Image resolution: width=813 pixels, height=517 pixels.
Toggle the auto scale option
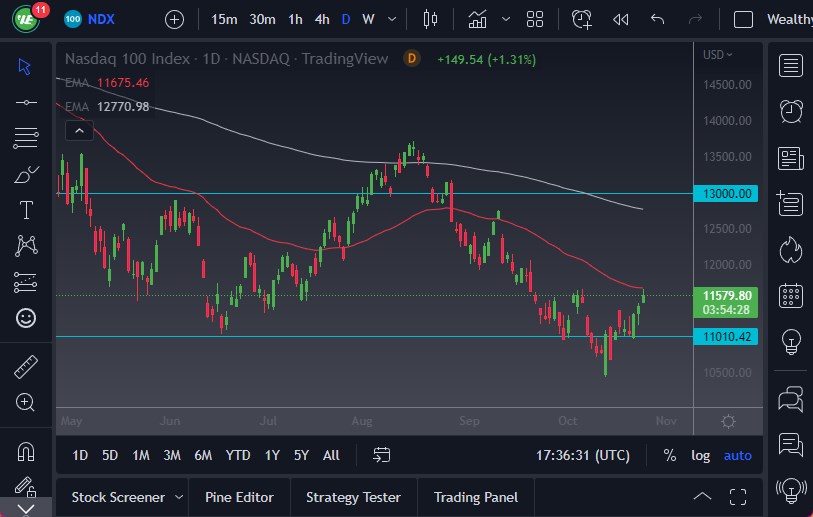pos(737,455)
